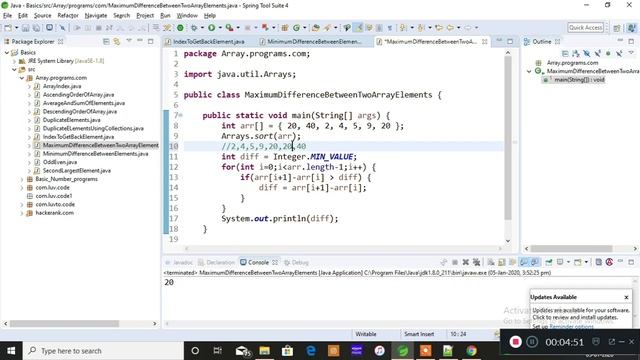Click the Windows Start button
Viewport: 640px width, 360px height.
click(x=11, y=351)
